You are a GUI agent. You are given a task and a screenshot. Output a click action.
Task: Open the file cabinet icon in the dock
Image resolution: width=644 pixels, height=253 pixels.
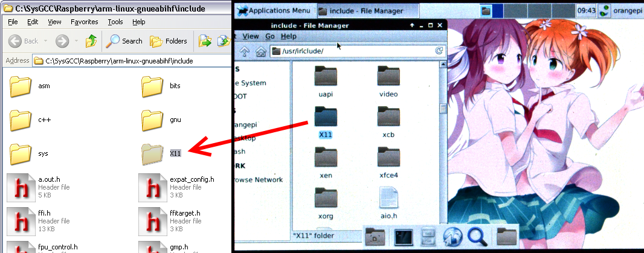428,237
